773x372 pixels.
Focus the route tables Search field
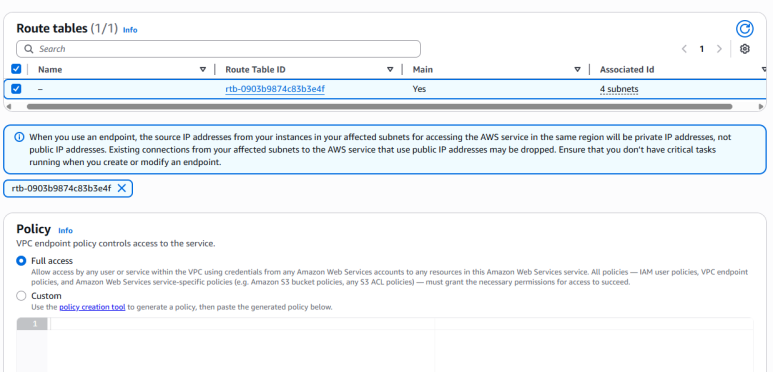(x=218, y=49)
